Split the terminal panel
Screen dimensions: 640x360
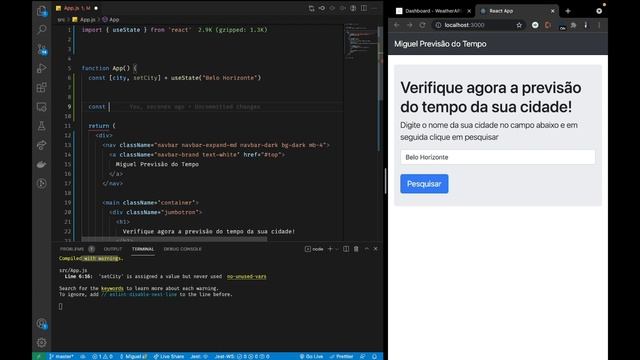point(346,249)
